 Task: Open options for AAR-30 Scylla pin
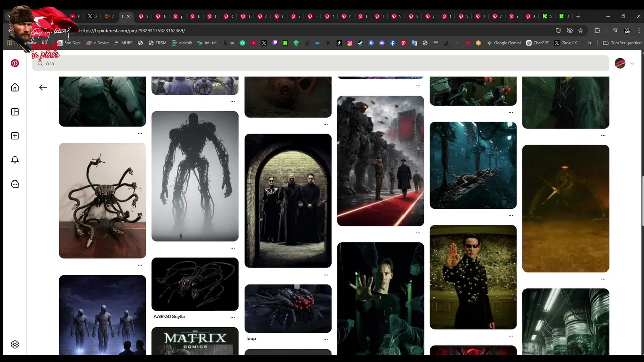[232, 317]
